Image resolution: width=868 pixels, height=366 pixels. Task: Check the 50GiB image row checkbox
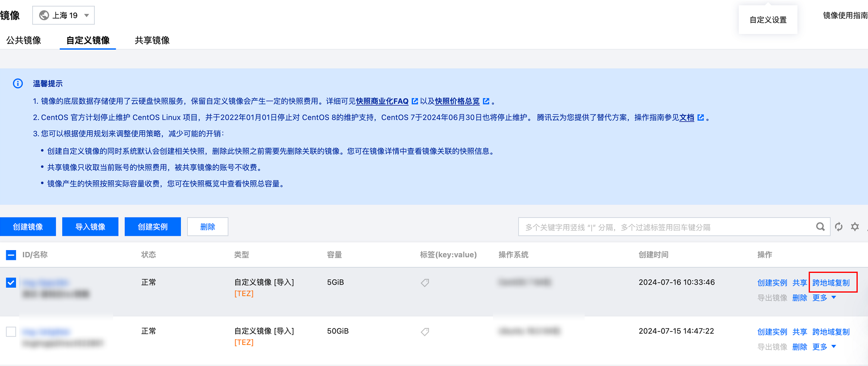(x=11, y=332)
